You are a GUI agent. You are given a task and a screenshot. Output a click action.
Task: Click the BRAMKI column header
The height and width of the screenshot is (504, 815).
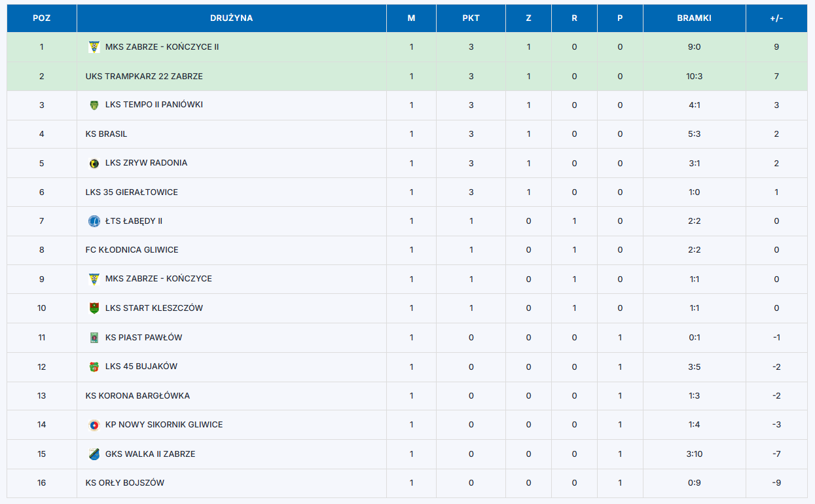tap(695, 18)
